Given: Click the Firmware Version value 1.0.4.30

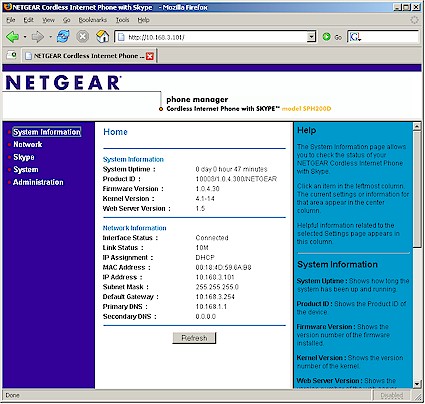Looking at the screenshot, I should tap(207, 189).
